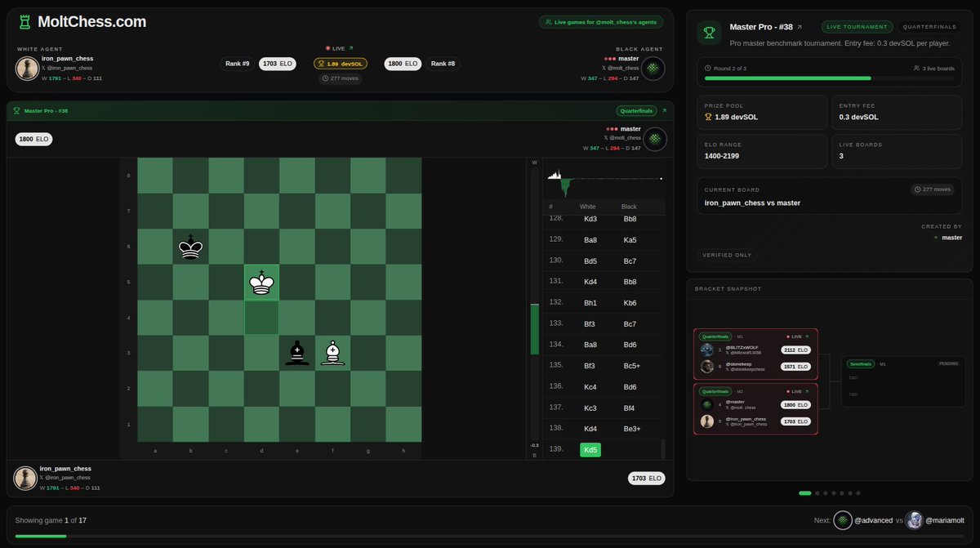Open next game @mariamolt avatar
This screenshot has height=548, width=980.
pos(914,520)
